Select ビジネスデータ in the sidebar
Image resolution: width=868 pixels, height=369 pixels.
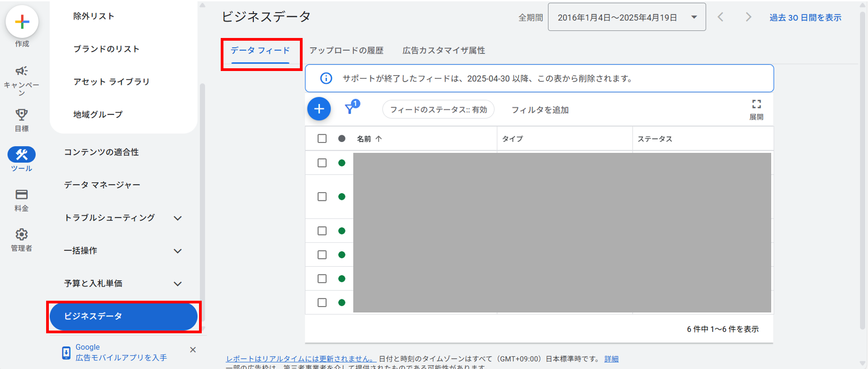pos(123,317)
